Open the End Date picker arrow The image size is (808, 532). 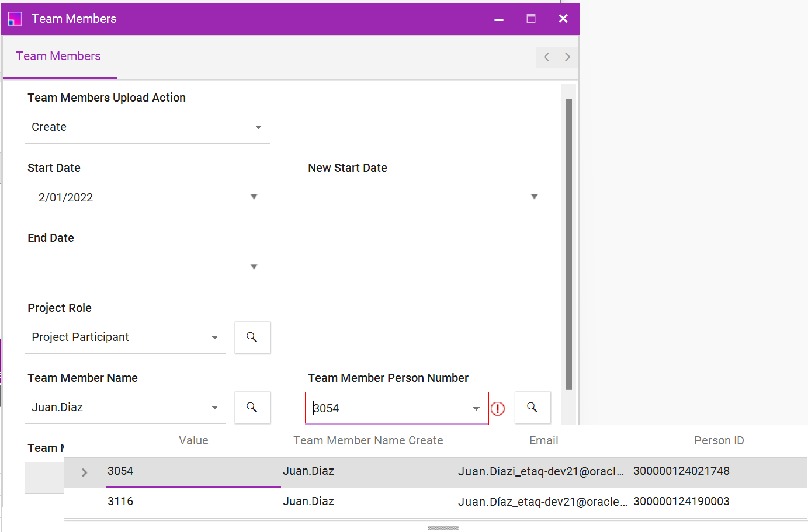[254, 267]
